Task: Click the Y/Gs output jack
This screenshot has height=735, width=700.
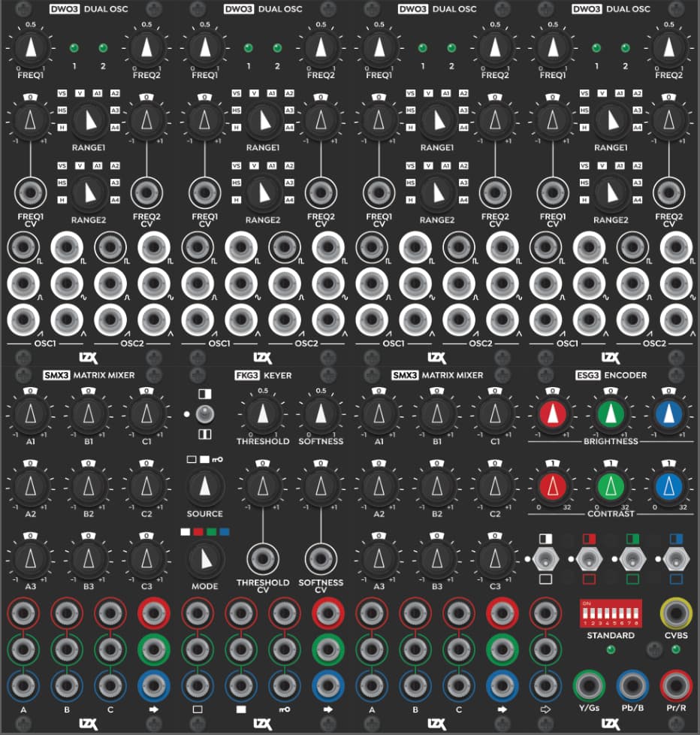Action: click(x=589, y=686)
